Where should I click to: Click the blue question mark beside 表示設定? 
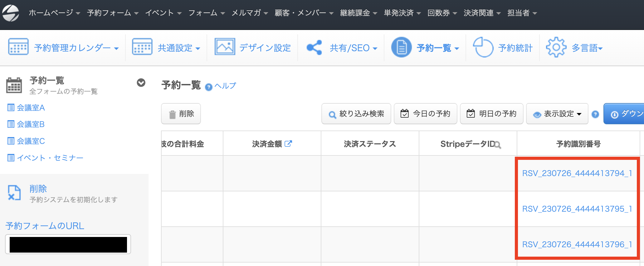click(595, 114)
